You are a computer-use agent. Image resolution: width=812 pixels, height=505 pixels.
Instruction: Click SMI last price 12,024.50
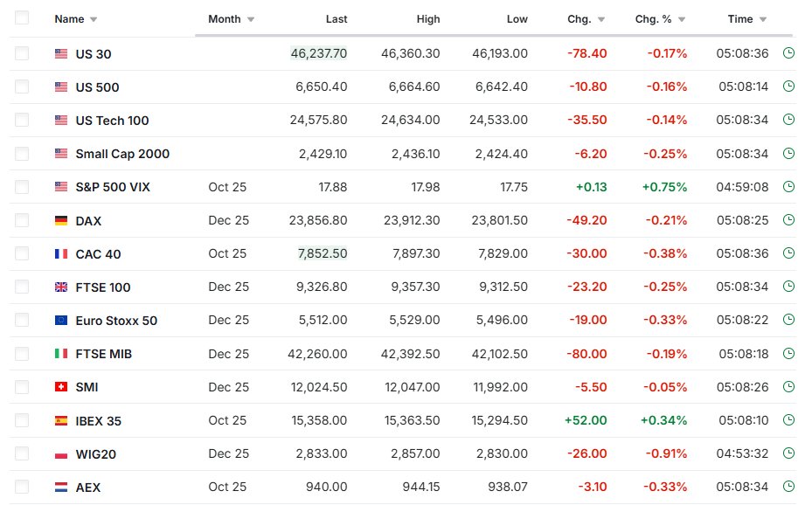coord(319,387)
